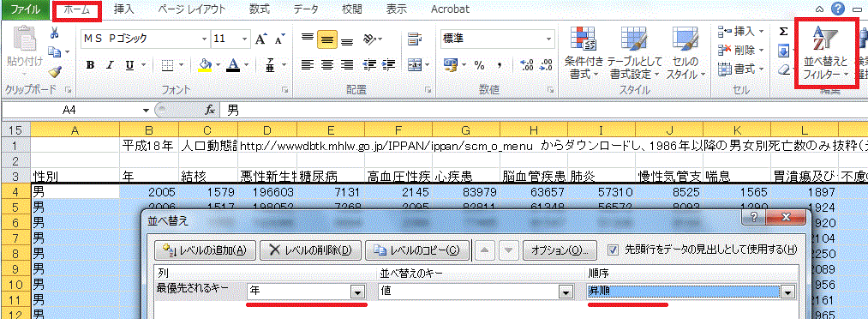Toggle Italic formatting

point(111,65)
